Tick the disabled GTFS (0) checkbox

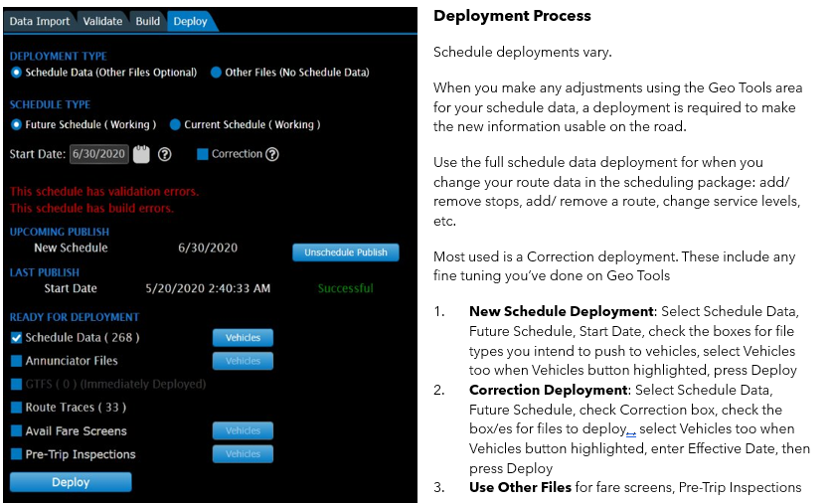17,384
